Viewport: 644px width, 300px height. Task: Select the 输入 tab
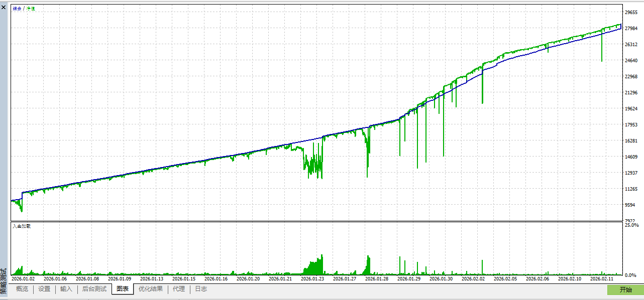point(66,289)
